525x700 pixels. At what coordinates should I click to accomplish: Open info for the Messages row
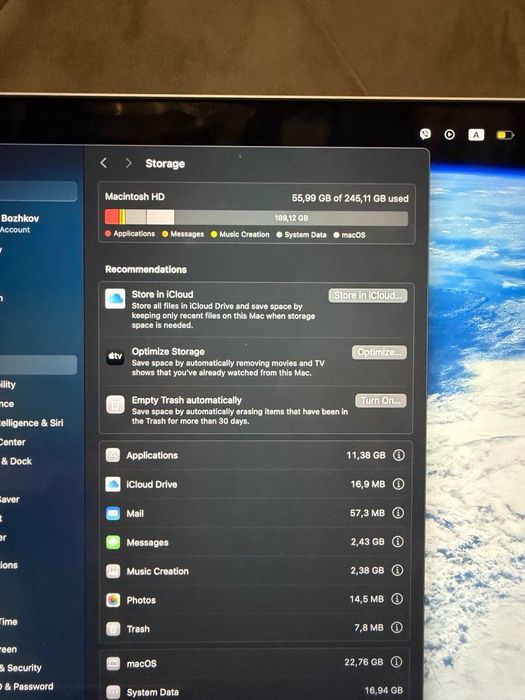[x=397, y=542]
